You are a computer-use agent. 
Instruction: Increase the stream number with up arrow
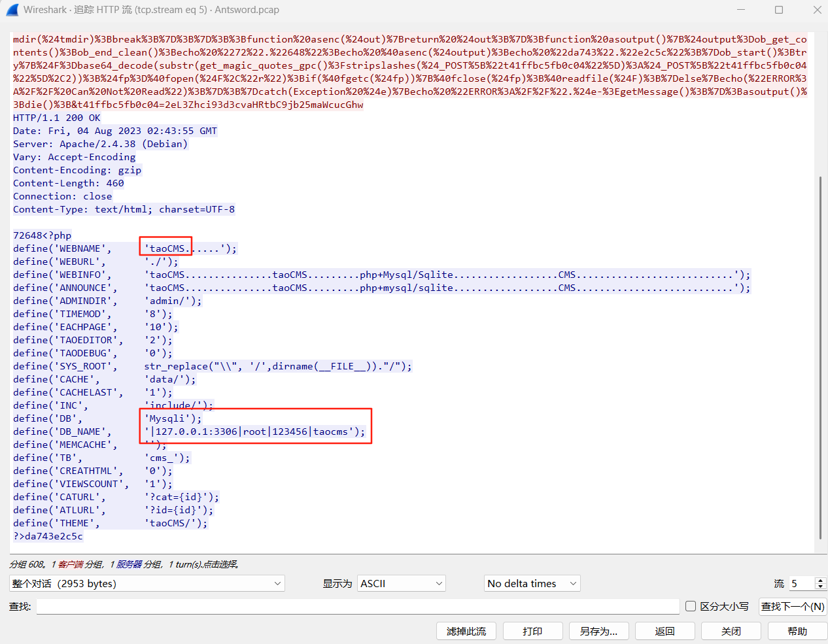[821, 579]
